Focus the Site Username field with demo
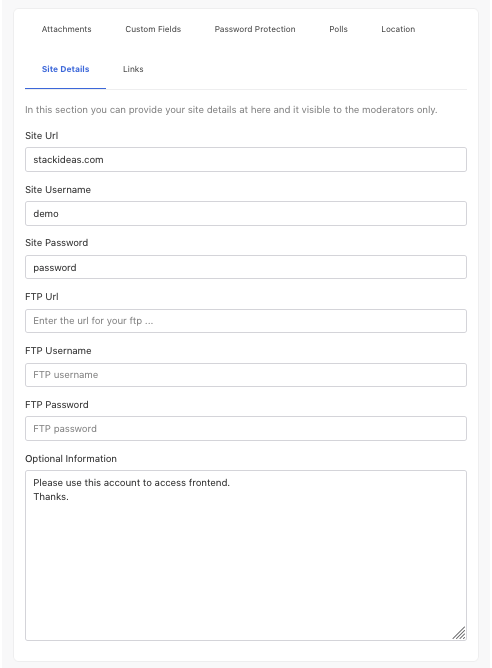The image size is (492, 668). pos(246,213)
